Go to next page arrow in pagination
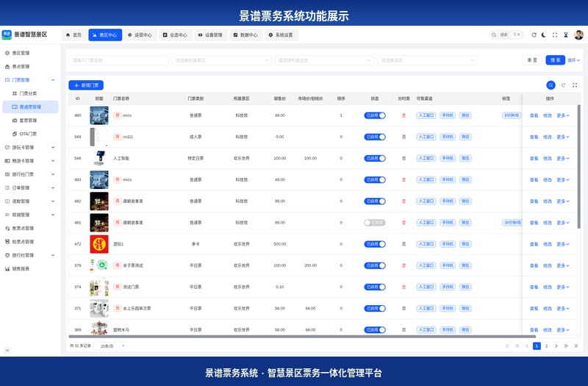The image size is (588, 386). (556, 346)
